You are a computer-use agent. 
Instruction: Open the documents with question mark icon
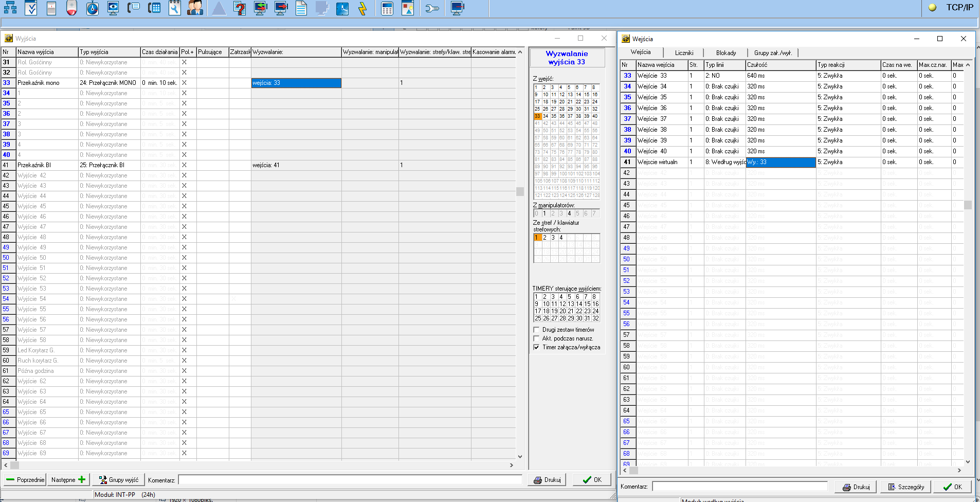point(240,8)
